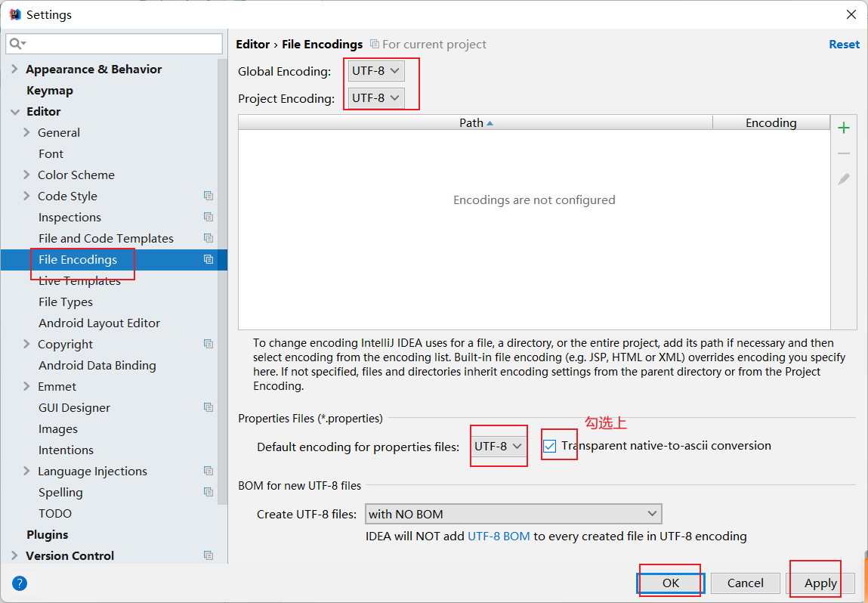Expand the Version Control arrow

pos(14,555)
